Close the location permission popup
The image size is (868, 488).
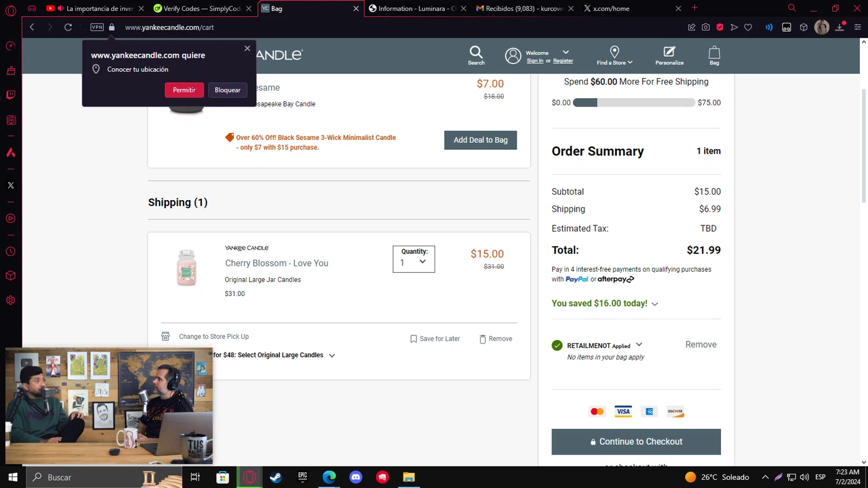tap(247, 49)
